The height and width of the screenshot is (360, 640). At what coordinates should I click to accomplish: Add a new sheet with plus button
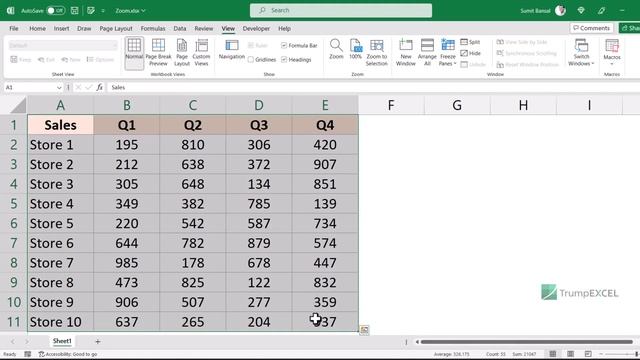pos(98,342)
